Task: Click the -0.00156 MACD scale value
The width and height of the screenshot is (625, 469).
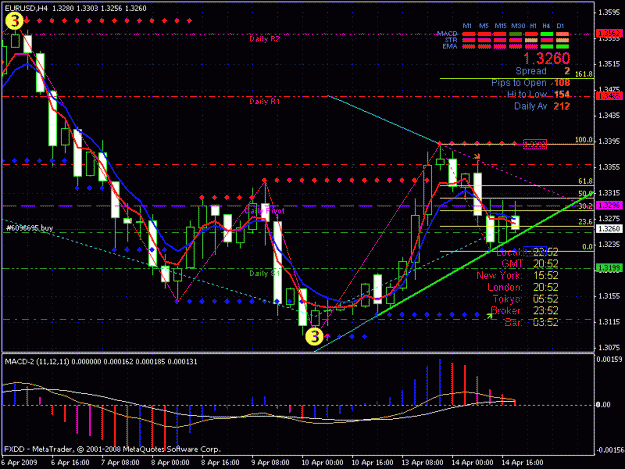Action: pos(609,450)
